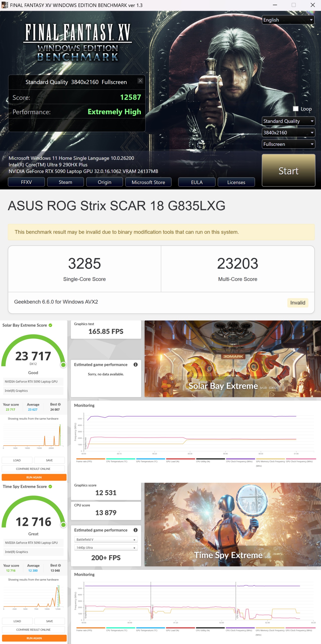Click the FFXV button

26,182
